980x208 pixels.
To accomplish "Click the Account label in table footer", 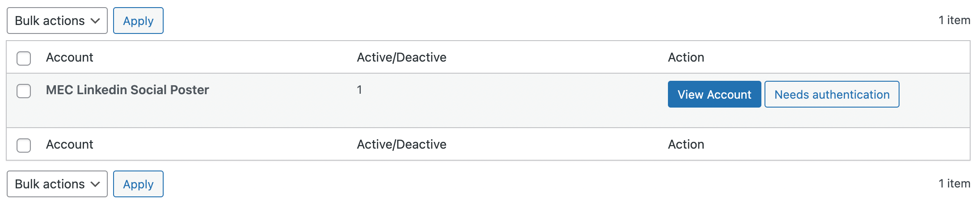I will tap(70, 144).
